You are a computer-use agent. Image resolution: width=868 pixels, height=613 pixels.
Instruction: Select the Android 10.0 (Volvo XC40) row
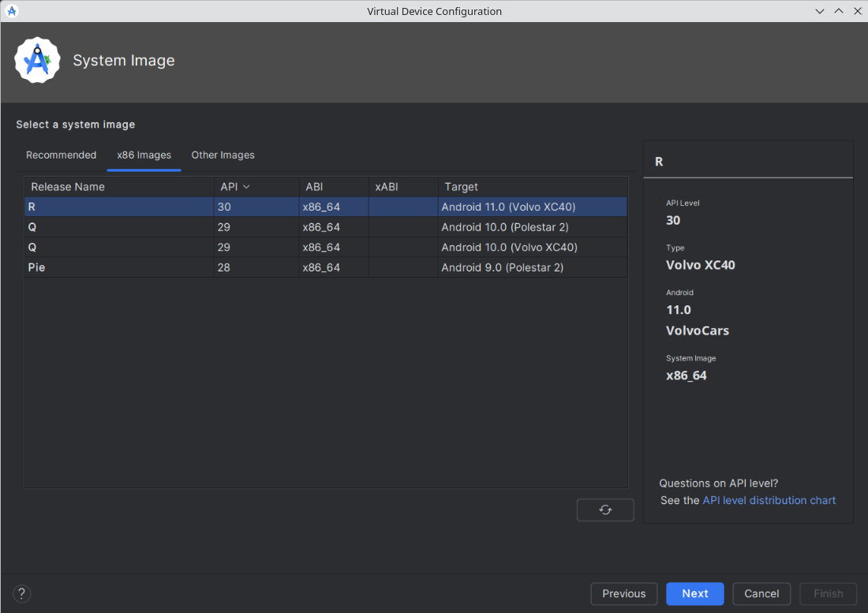[x=326, y=247]
